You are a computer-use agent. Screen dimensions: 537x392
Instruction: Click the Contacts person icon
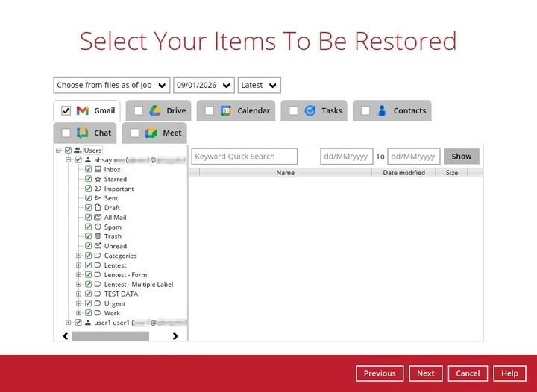point(382,110)
